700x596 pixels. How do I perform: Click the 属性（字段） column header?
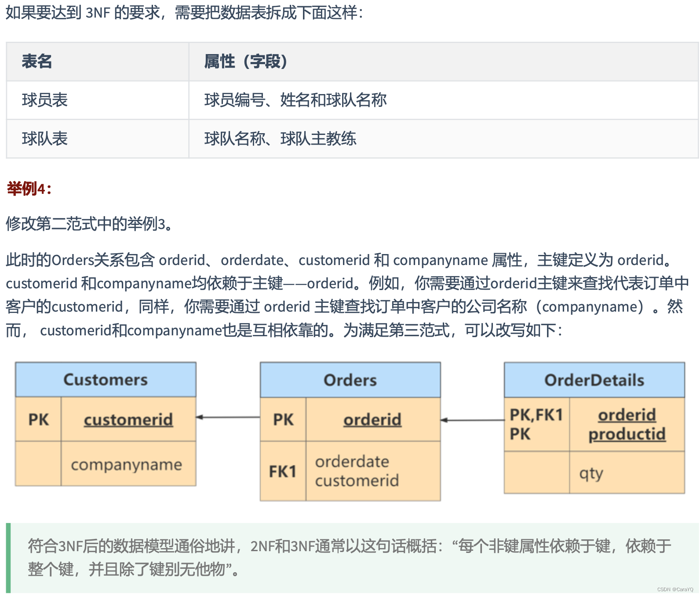tap(444, 62)
